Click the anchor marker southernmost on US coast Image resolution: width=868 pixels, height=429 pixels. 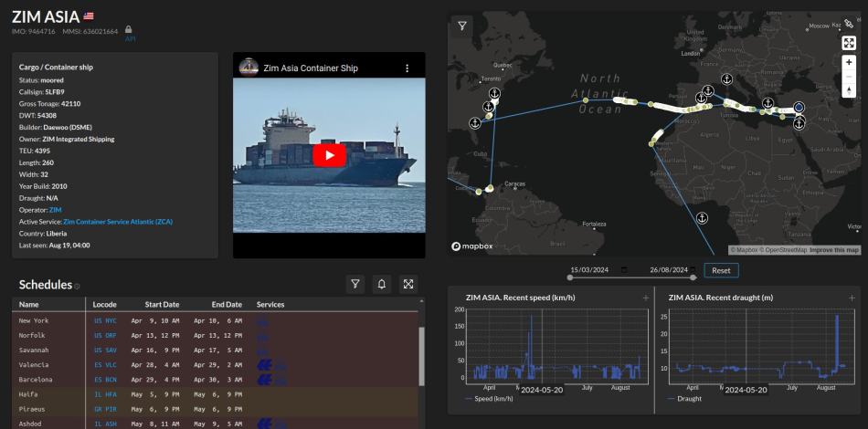pos(474,122)
